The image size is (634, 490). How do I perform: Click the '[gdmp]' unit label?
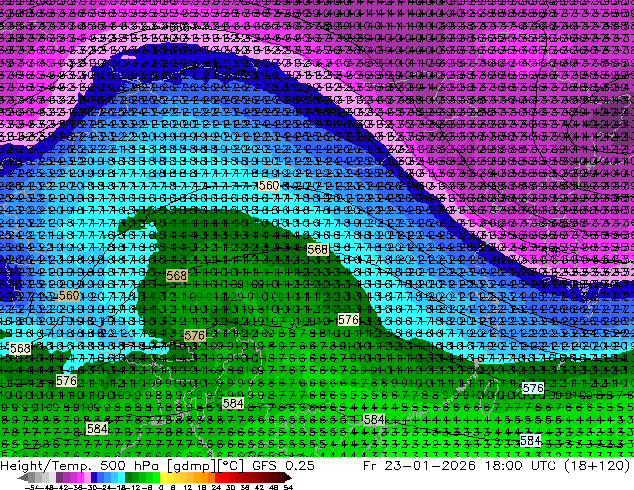[x=190, y=466]
